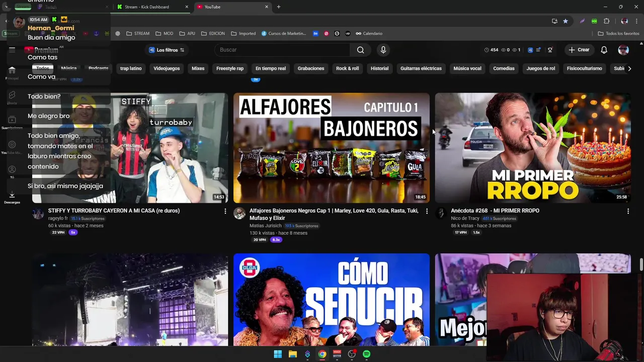Open Todos los favoritos folder
Viewport: 644px width, 362px height.
click(x=618, y=33)
